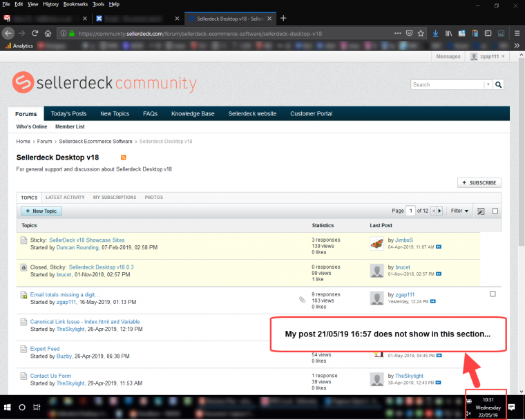
Task: Click the search magnifier icon
Action: point(499,85)
